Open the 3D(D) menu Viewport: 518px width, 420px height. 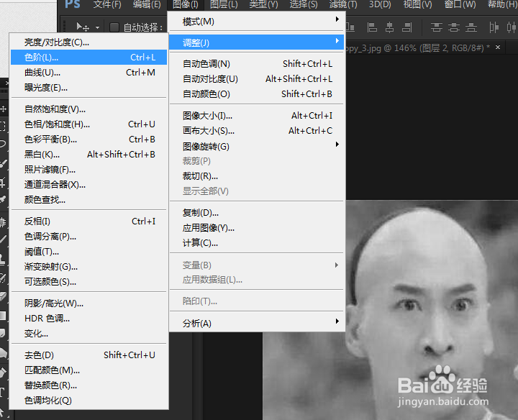coord(380,4)
